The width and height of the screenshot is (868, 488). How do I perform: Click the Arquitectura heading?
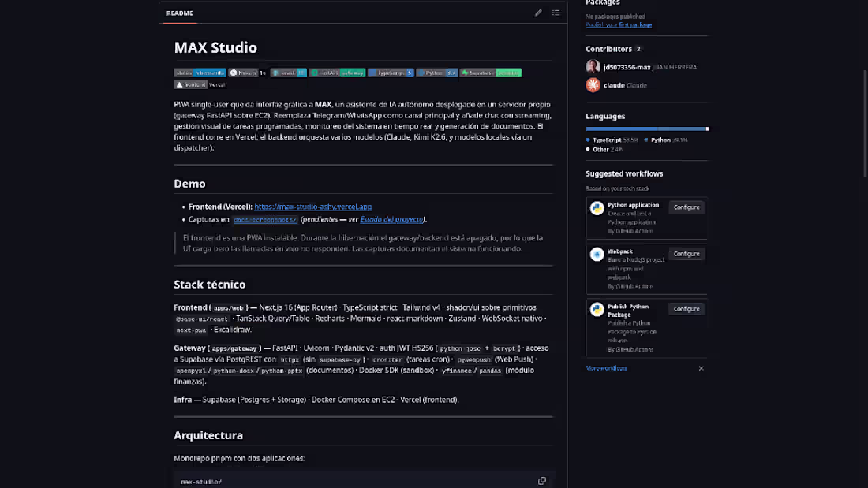tap(208, 435)
